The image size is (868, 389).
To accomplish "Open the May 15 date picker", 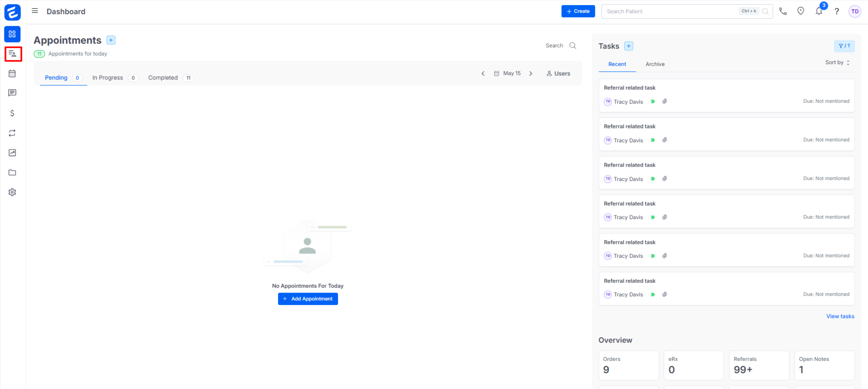I will pyautogui.click(x=507, y=74).
